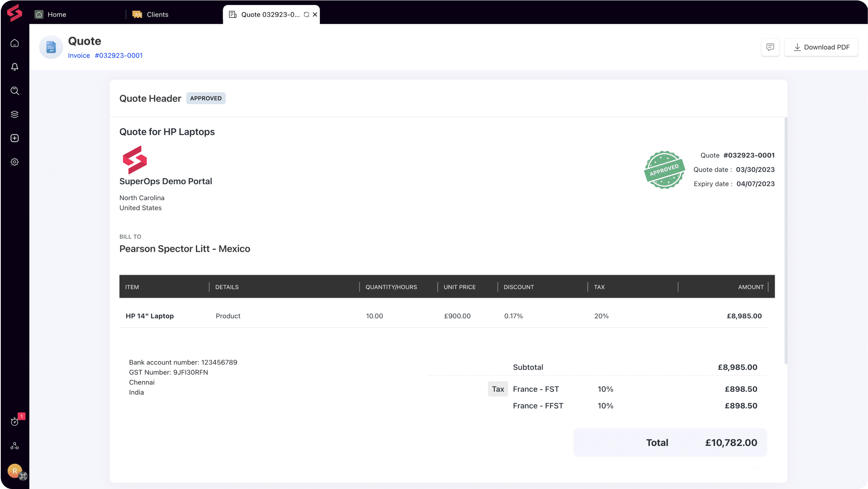
Task: Open settings gear in sidebar
Action: pos(14,162)
